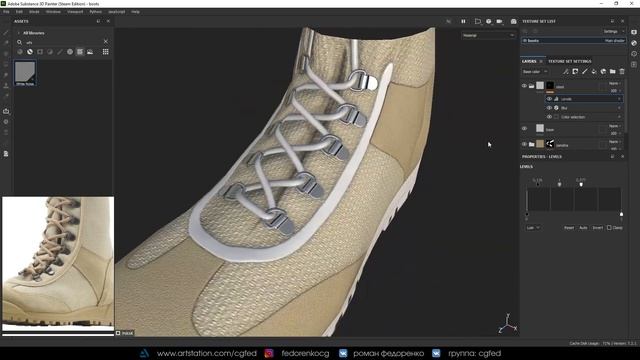Open blend mode dropdown of middle layer
This screenshot has width=640, height=360.
coord(614,126)
